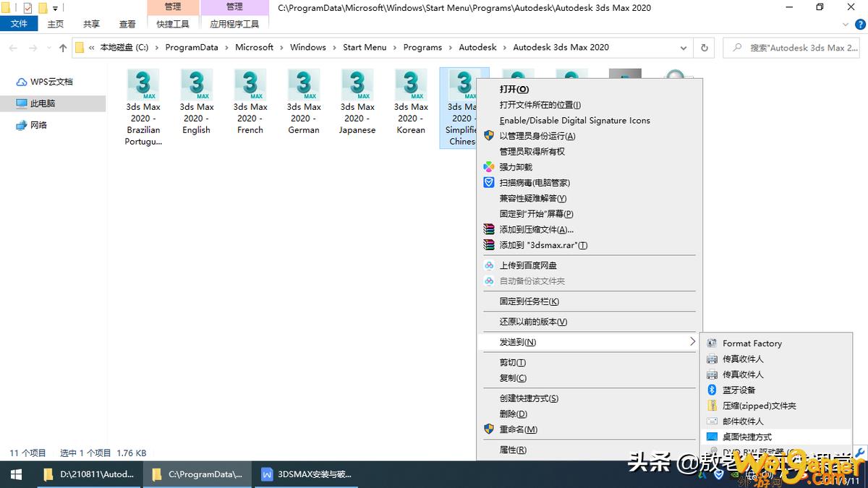Select the 3ds Max 2020 German shortcut

[x=304, y=102]
